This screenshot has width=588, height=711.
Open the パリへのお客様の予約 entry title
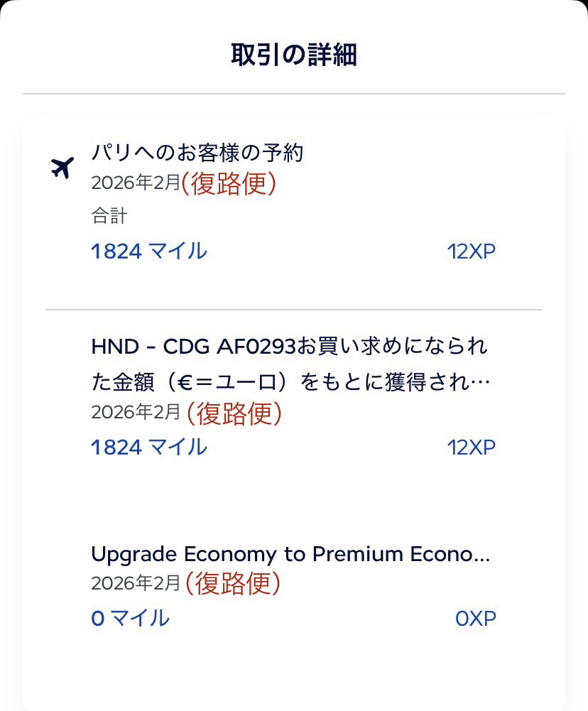pos(197,152)
